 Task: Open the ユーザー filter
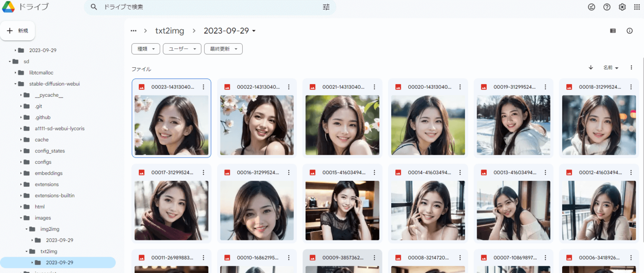[x=182, y=49]
